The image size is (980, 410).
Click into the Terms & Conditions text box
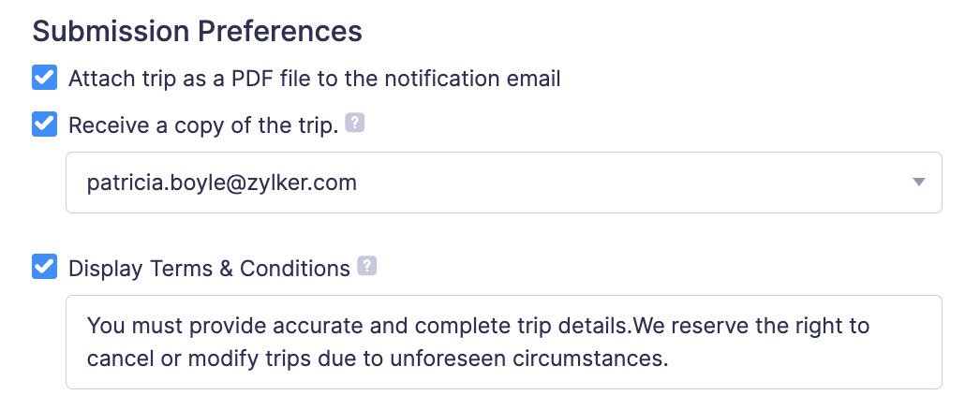point(503,342)
